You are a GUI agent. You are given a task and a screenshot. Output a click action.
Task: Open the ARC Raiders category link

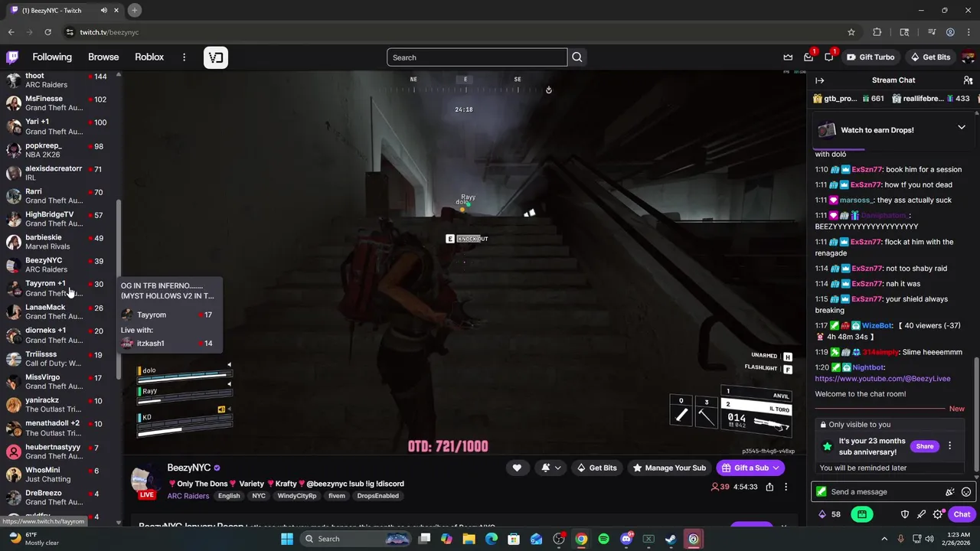click(x=188, y=496)
